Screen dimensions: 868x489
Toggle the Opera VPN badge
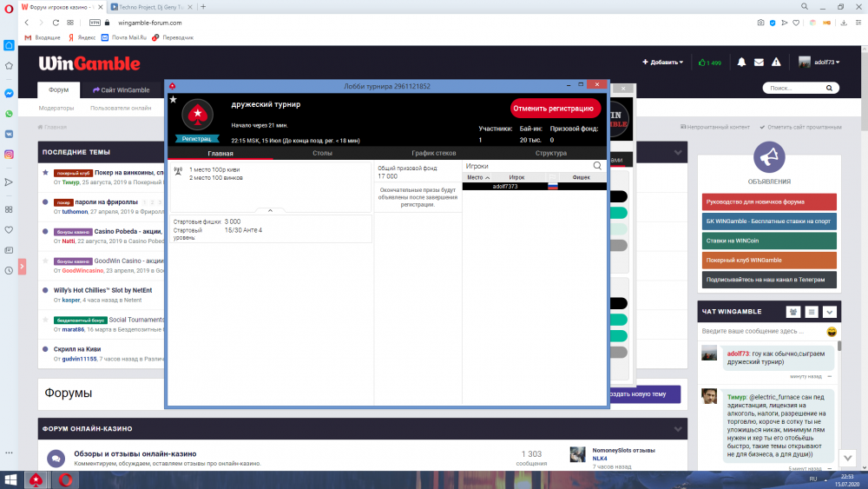[x=95, y=23]
